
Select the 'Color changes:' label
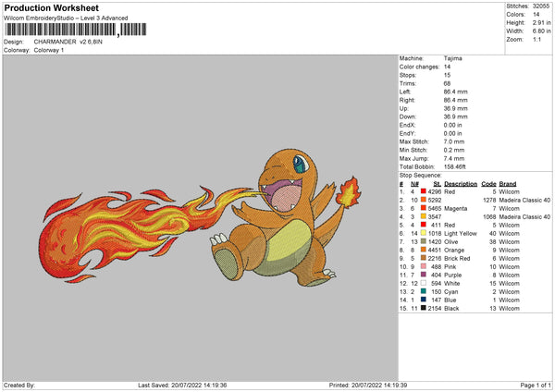click(419, 67)
